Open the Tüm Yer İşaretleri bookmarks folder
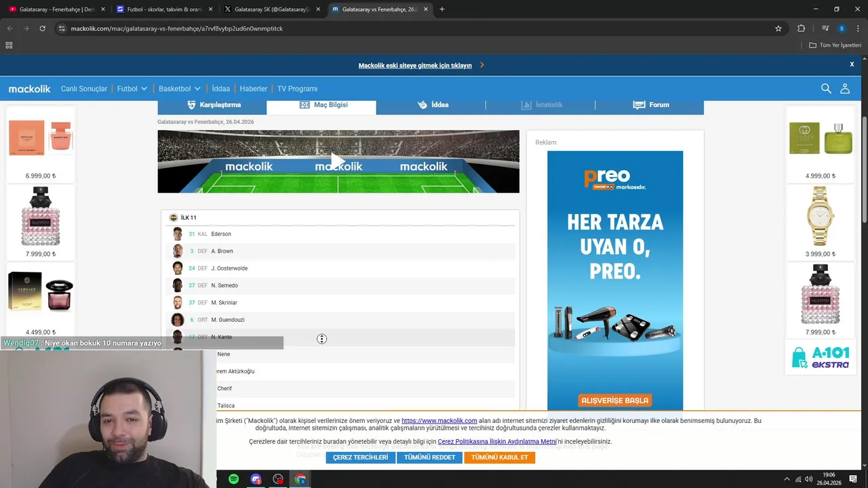 tap(835, 45)
